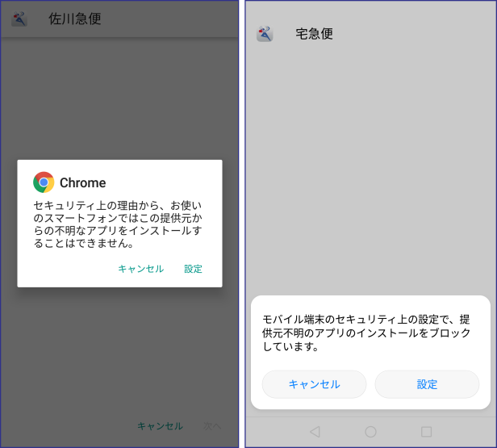The width and height of the screenshot is (497, 448).
Task: Tap the Android home circle button
Action: pos(370,432)
